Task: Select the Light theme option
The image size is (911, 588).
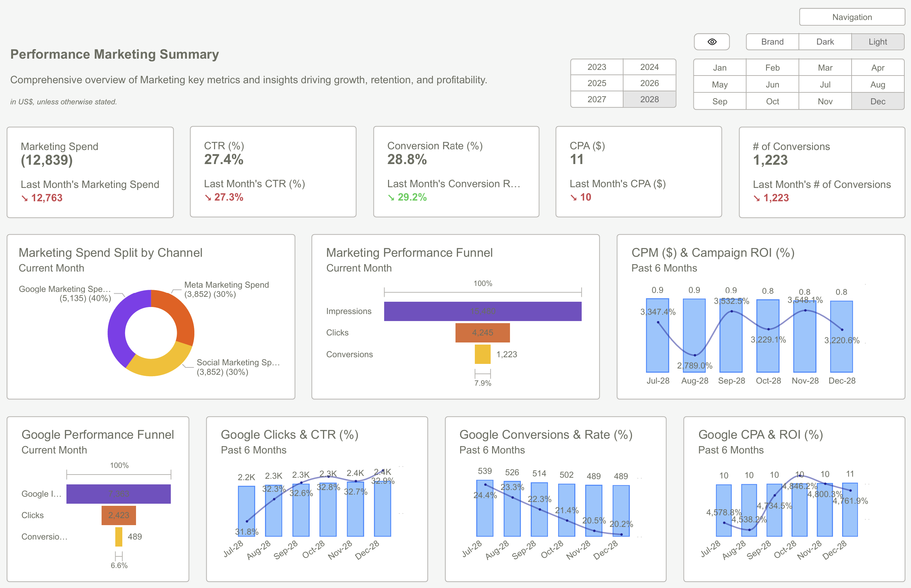Action: pyautogui.click(x=877, y=41)
